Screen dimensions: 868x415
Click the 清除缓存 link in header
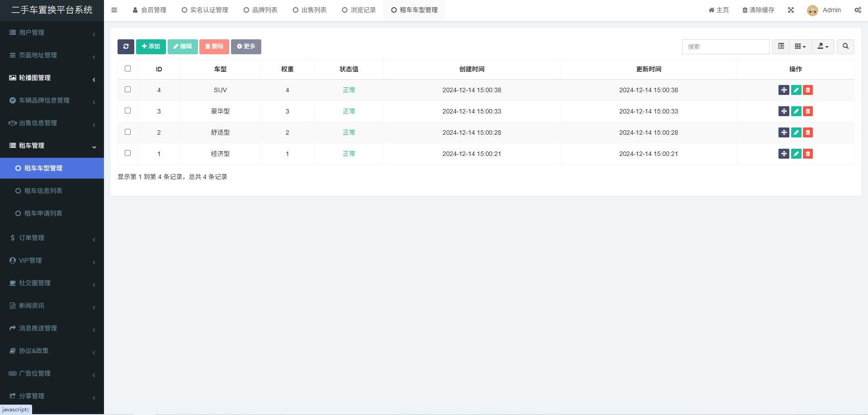(x=758, y=10)
